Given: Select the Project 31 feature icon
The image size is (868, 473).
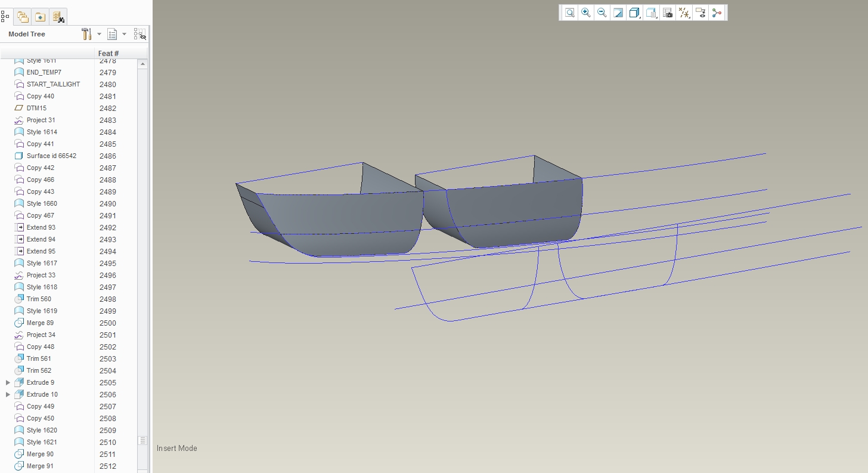Looking at the screenshot, I should (19, 120).
